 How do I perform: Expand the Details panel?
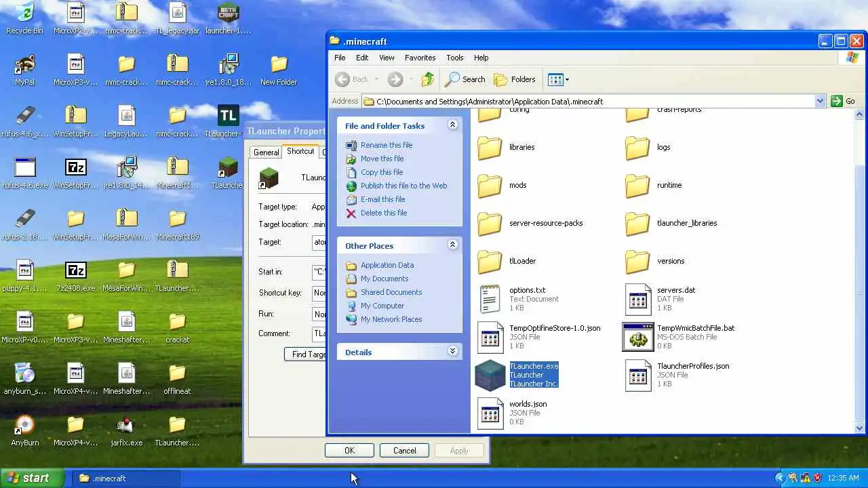tap(452, 352)
